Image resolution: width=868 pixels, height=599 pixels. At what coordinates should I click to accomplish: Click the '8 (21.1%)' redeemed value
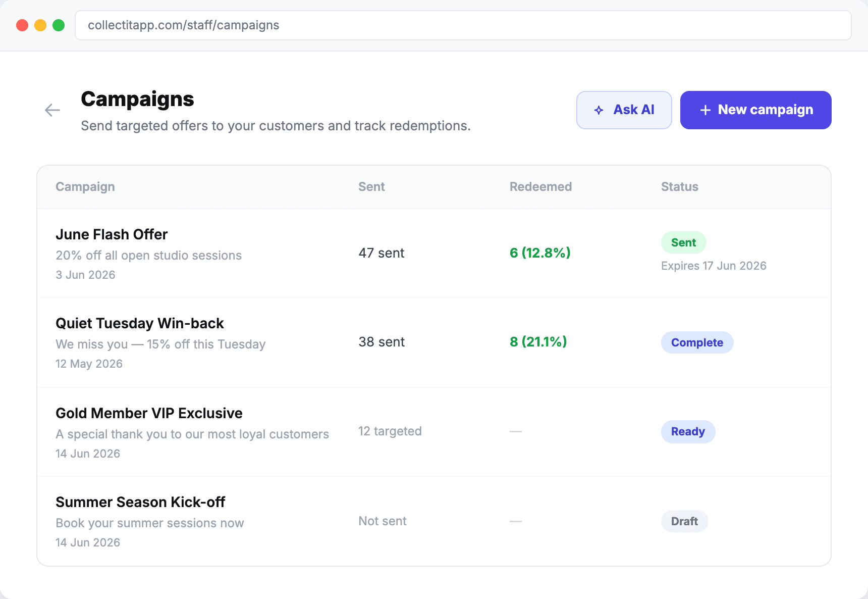(538, 342)
